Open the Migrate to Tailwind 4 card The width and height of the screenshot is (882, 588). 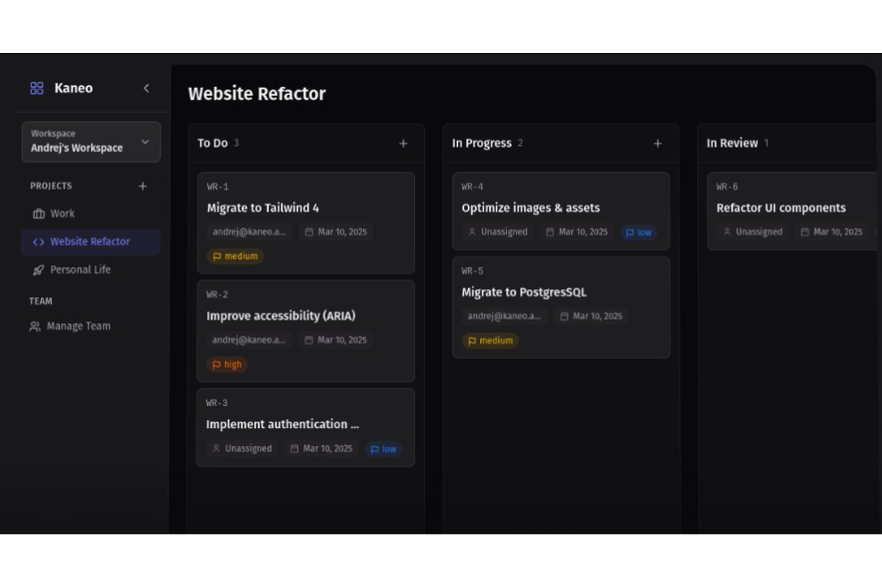pyautogui.click(x=306, y=223)
